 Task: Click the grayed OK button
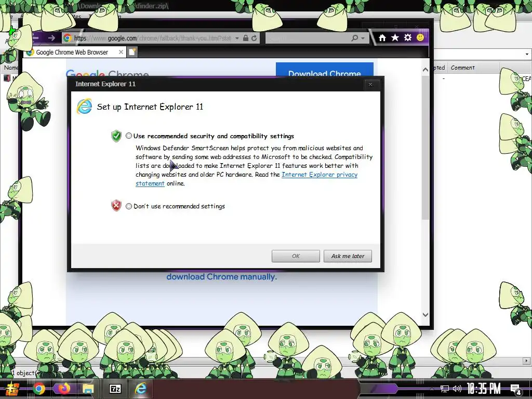(296, 256)
